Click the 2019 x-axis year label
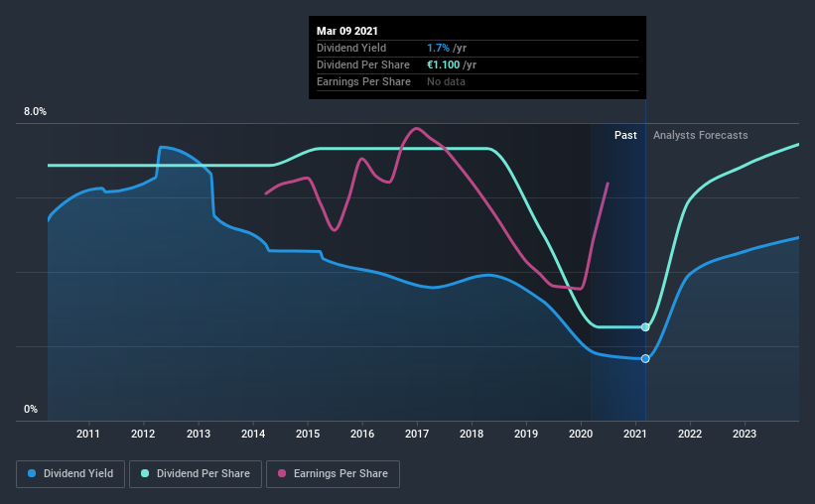815x504 pixels. 526,434
